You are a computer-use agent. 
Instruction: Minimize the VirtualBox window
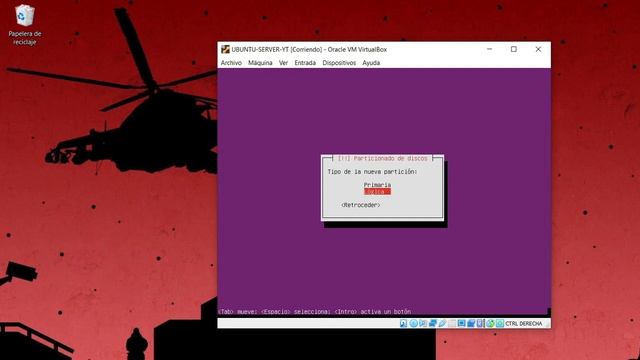489,49
